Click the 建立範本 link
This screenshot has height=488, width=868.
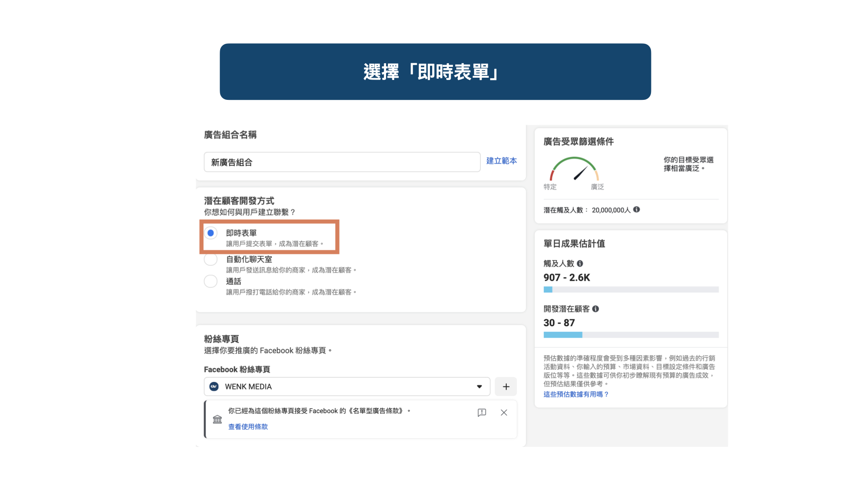coord(501,161)
